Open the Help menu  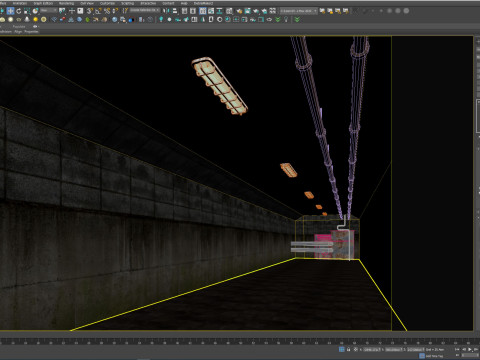click(184, 3)
